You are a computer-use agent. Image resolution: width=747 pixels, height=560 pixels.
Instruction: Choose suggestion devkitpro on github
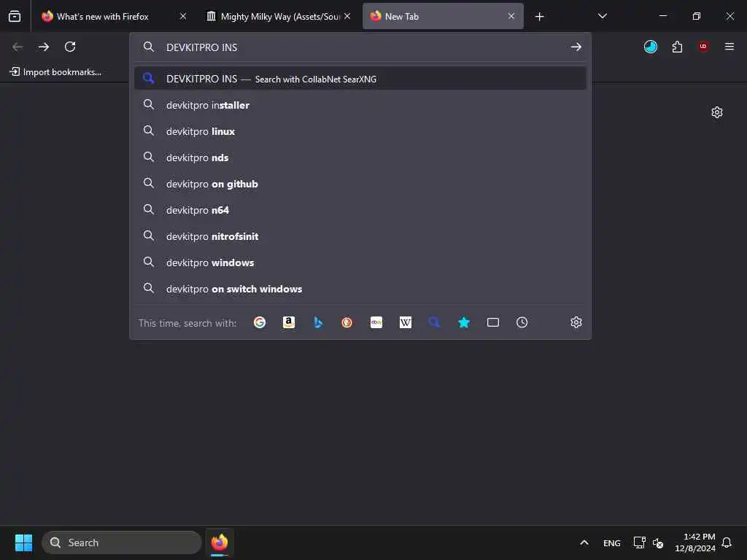pyautogui.click(x=360, y=184)
